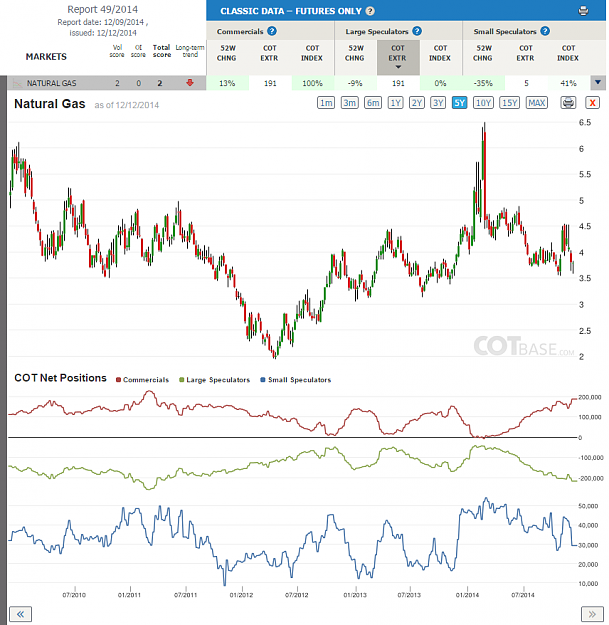Viewport: 609px width, 625px height.
Task: Click the Large Speculators help icon
Action: point(417,31)
